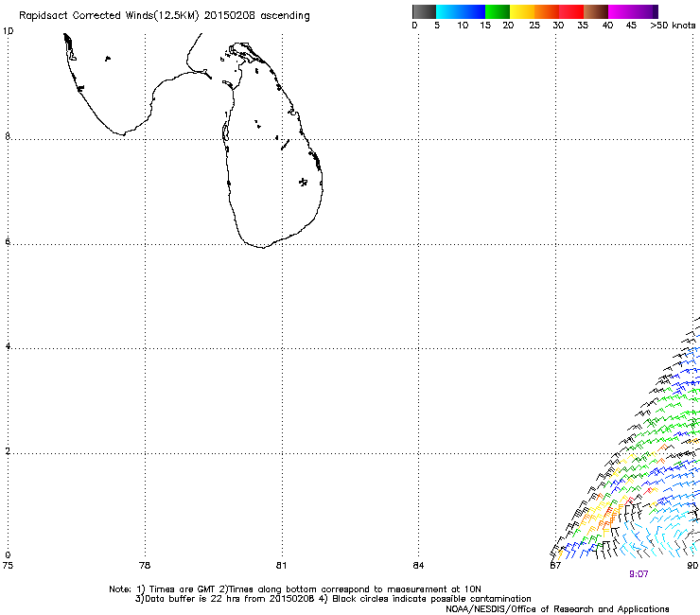Click the '45' label under the color bar
700x615 pixels.
click(631, 26)
